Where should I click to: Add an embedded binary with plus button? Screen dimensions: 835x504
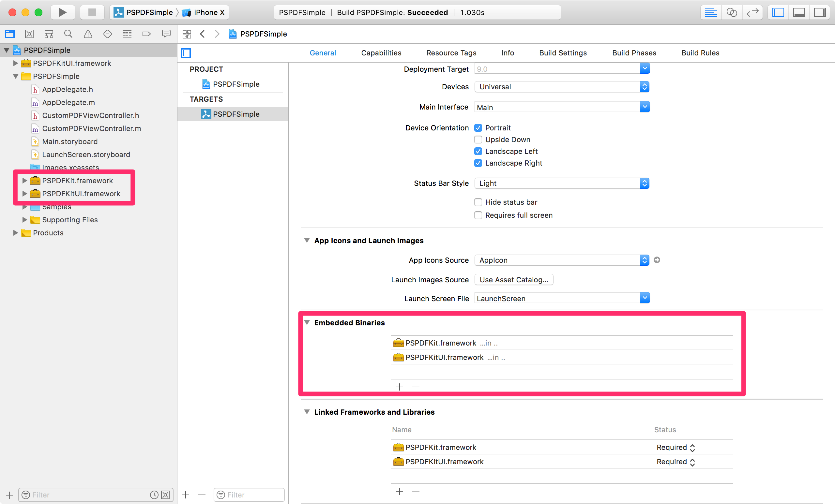(400, 387)
